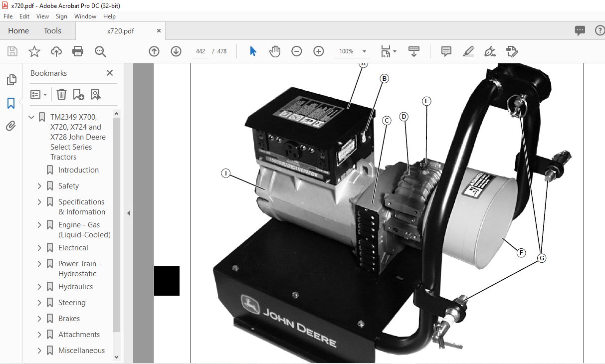
Task: Open the Introduction bookmark
Action: pyautogui.click(x=78, y=170)
